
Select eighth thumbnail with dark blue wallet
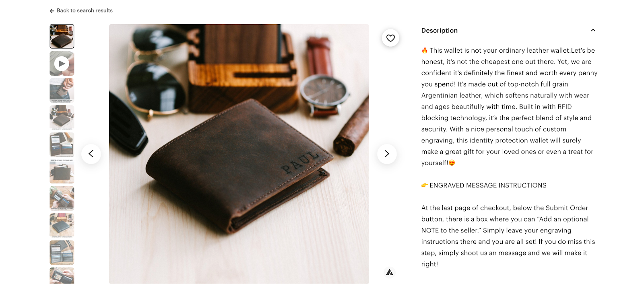coord(62,225)
